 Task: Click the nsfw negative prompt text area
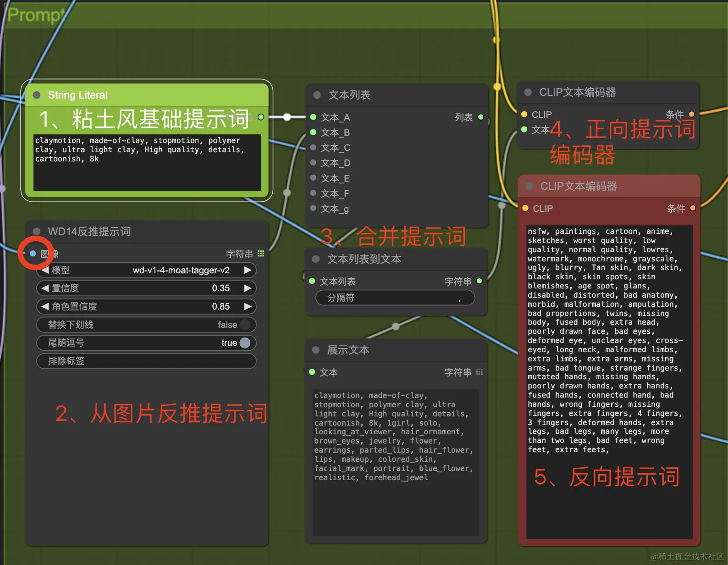click(x=609, y=382)
